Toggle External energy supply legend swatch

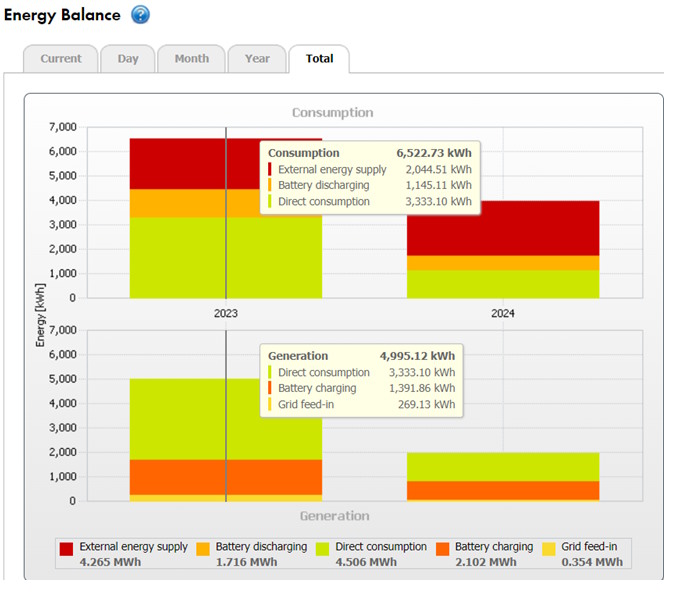[66, 548]
